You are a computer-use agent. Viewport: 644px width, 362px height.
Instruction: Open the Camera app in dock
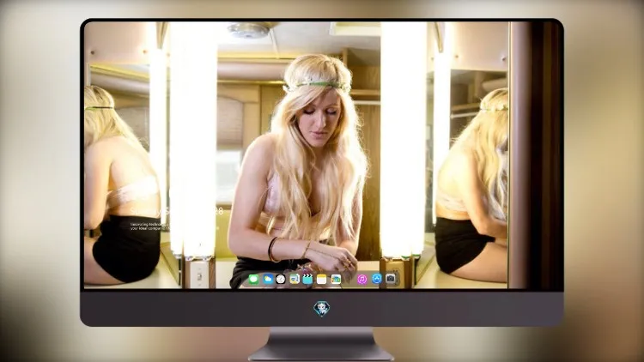[x=391, y=279]
